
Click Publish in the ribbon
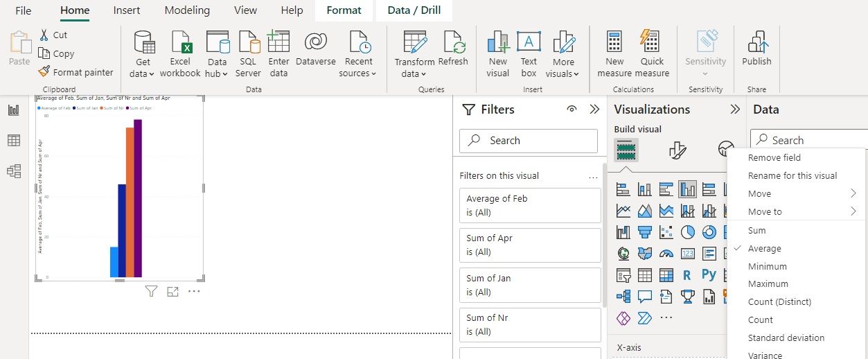tap(756, 49)
